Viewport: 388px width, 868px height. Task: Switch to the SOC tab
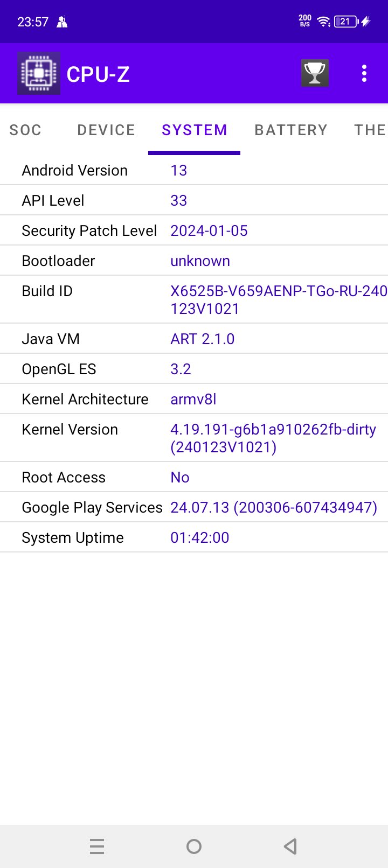click(25, 130)
